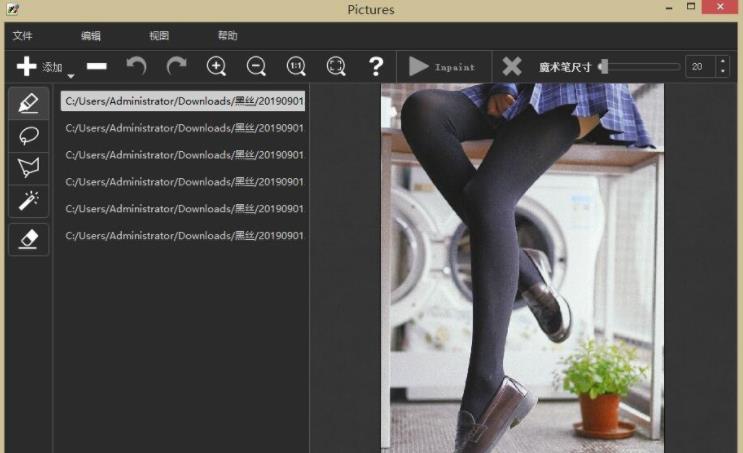The width and height of the screenshot is (743, 453).
Task: Select the Polygonal lasso tool
Action: coord(29,167)
